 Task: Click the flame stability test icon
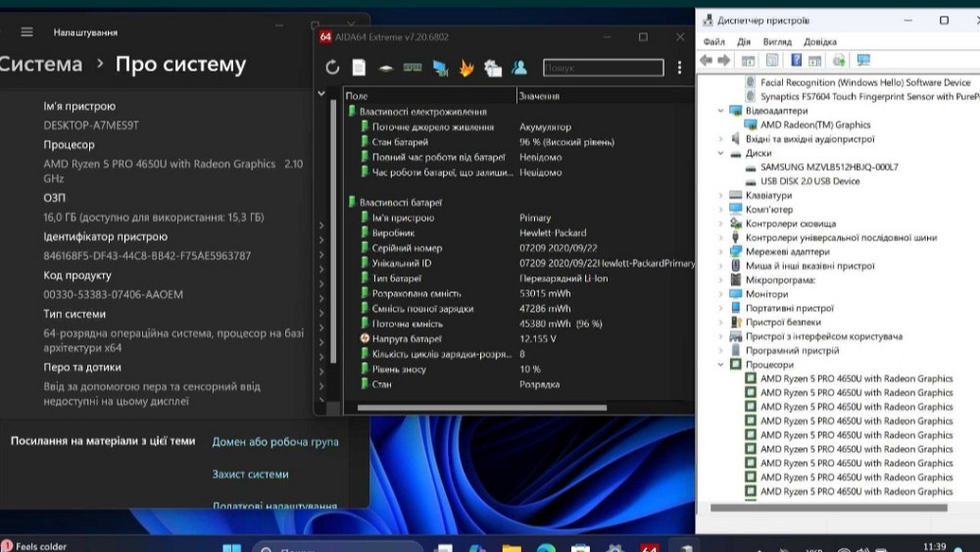coord(466,68)
